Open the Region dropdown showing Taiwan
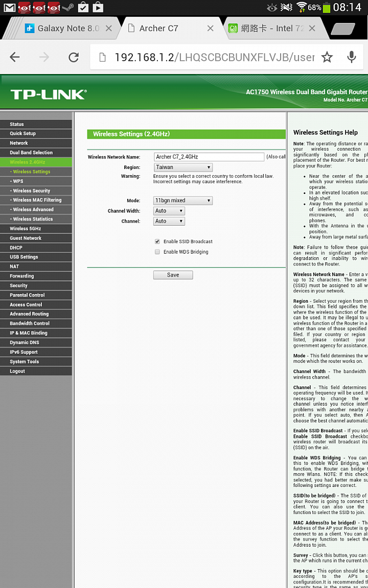 click(183, 167)
